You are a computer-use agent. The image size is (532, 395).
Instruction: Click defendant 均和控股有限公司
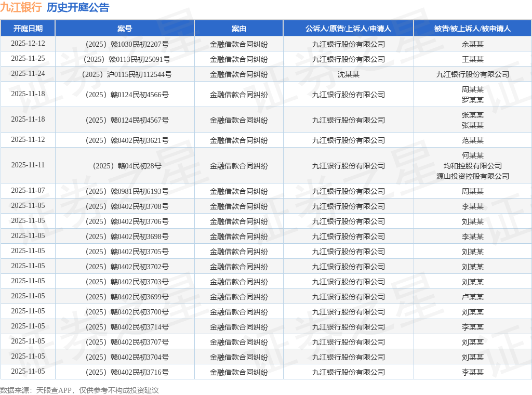tap(472, 166)
